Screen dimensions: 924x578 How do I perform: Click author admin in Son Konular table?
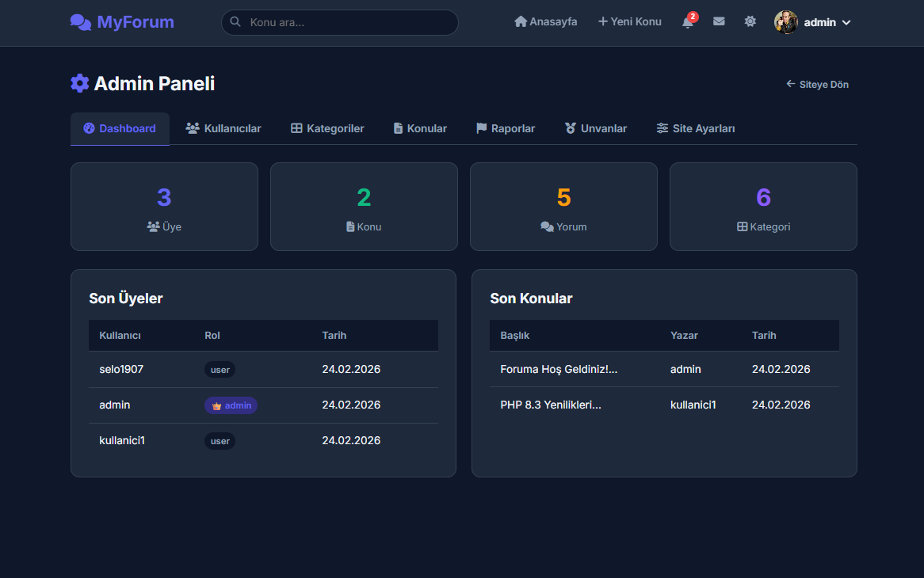click(x=686, y=370)
